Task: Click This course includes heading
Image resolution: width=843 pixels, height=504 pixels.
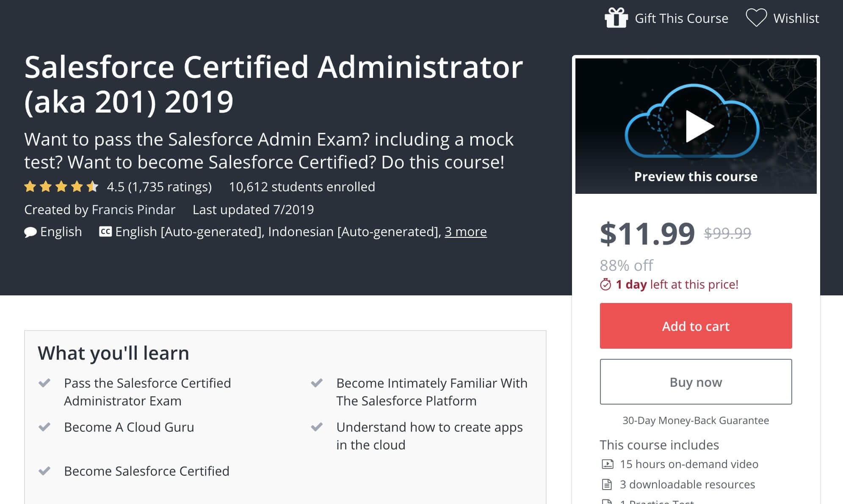Action: [x=659, y=445]
